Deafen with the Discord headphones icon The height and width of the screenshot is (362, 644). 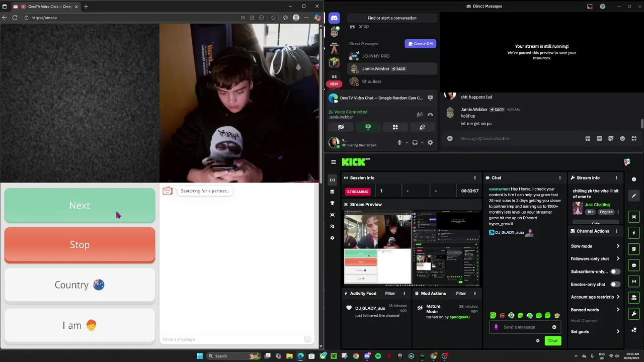coord(415,142)
